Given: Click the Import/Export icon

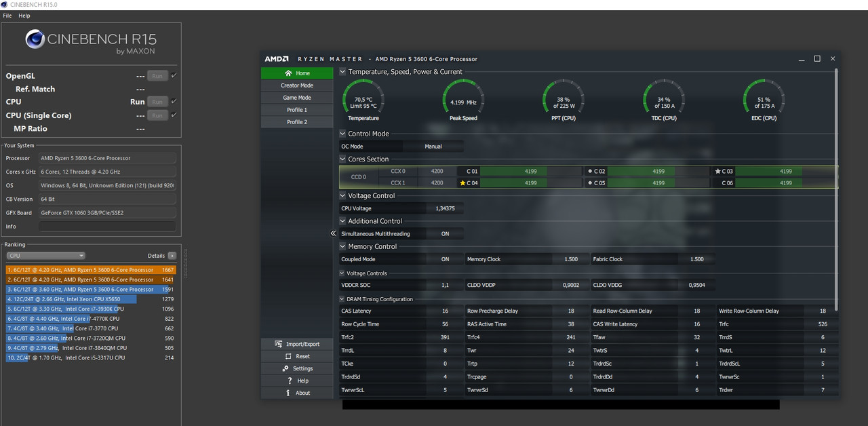Looking at the screenshot, I should click(279, 344).
